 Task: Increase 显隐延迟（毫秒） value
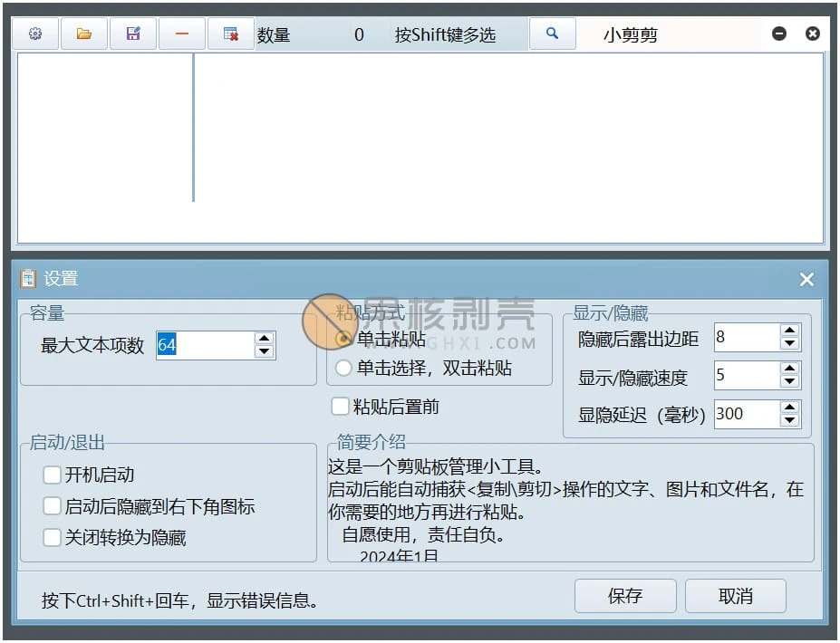point(789,407)
